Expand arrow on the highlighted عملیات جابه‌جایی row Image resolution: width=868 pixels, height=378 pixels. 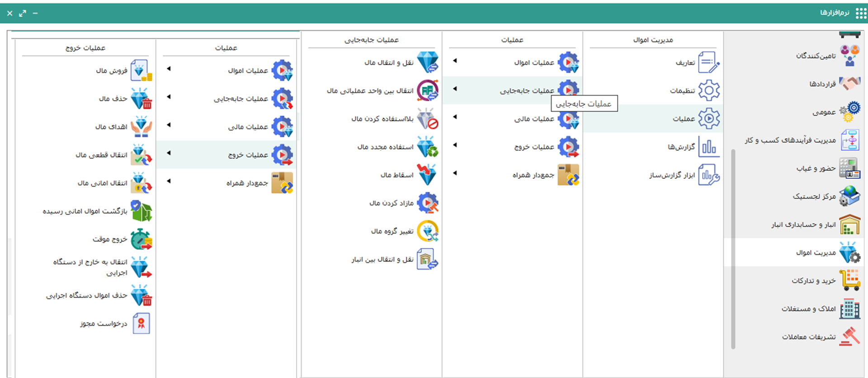(x=455, y=89)
